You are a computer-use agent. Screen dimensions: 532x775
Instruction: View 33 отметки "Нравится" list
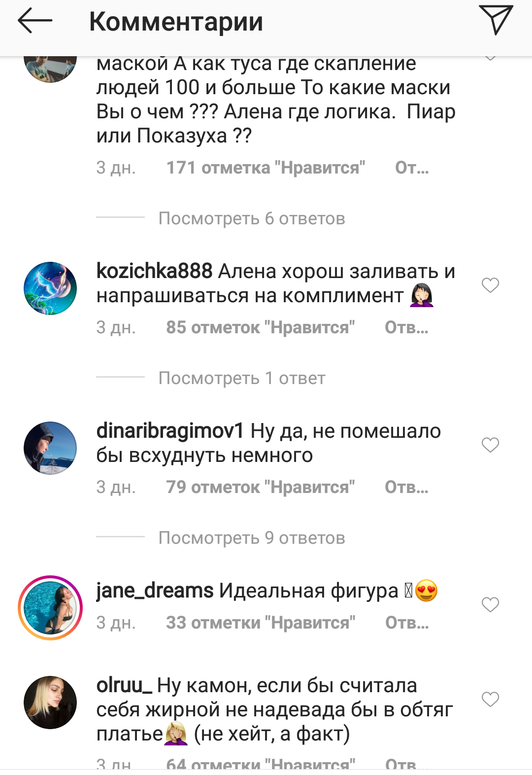pyautogui.click(x=261, y=623)
